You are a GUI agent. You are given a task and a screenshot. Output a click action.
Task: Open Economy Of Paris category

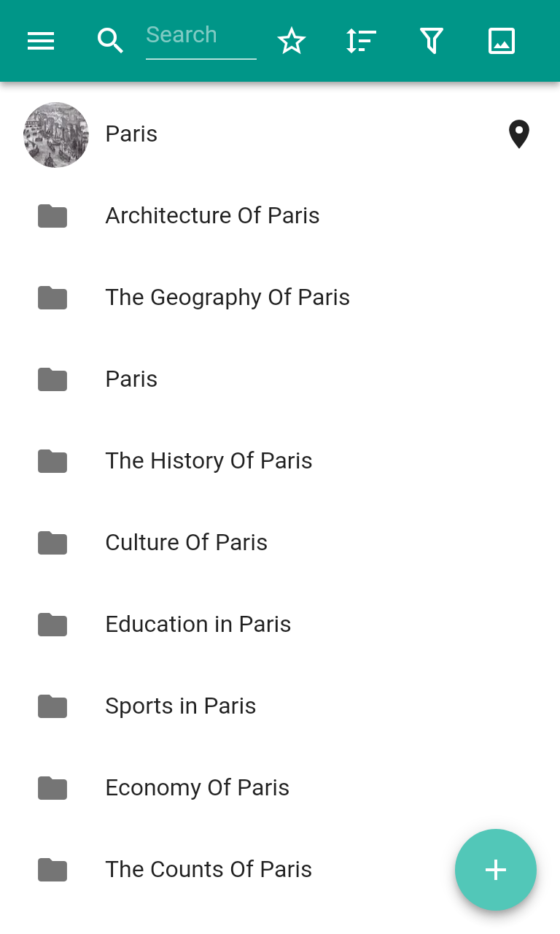(x=197, y=788)
